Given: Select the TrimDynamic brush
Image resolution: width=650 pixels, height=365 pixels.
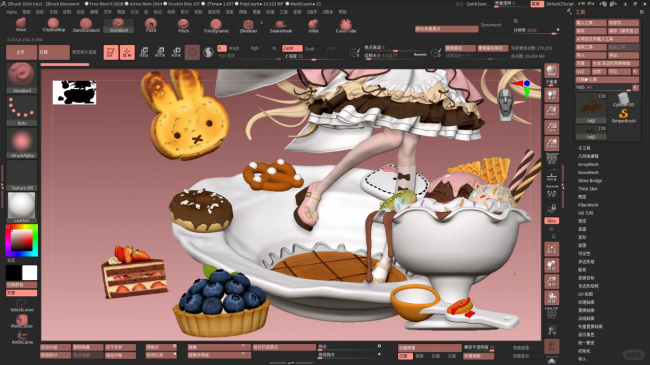Looking at the screenshot, I should point(216,25).
